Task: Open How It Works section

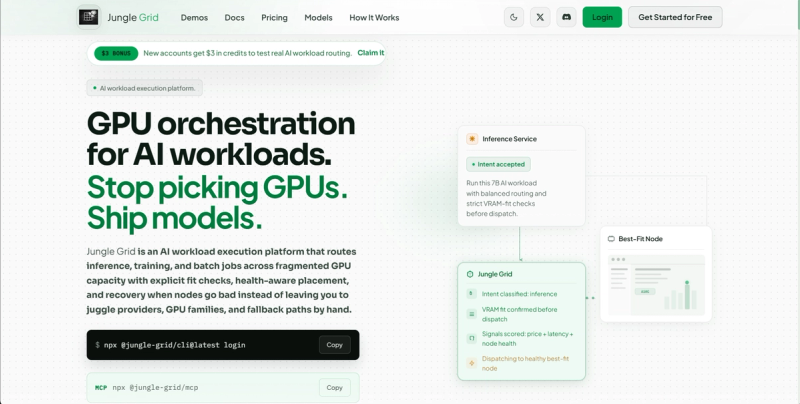Action: tap(374, 17)
